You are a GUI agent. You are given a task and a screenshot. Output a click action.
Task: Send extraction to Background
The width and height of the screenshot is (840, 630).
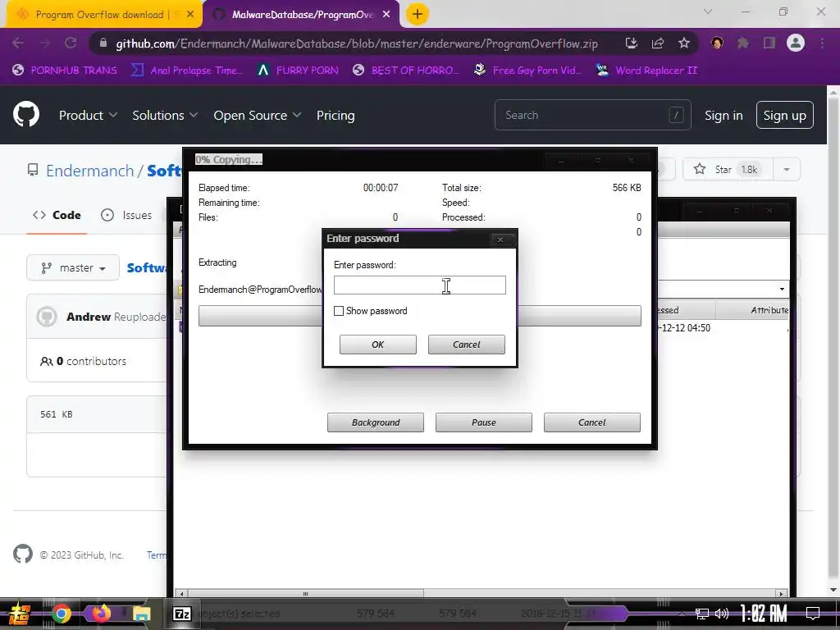[x=376, y=422]
